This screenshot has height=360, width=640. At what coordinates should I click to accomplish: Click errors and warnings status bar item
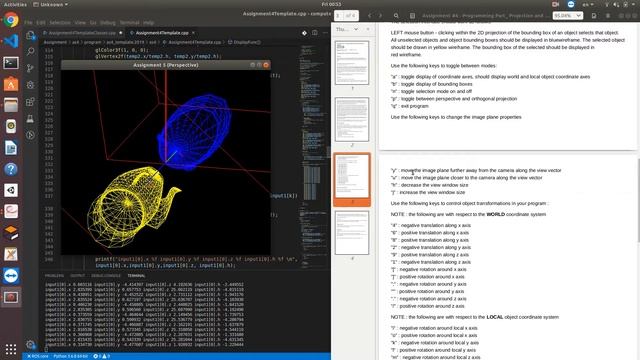102,356
